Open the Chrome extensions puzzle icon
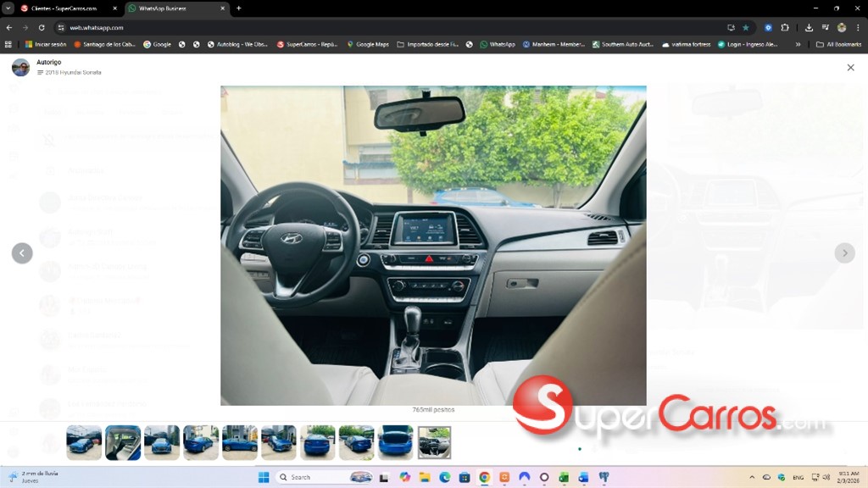Image resolution: width=868 pixels, height=488 pixels. coord(785,27)
